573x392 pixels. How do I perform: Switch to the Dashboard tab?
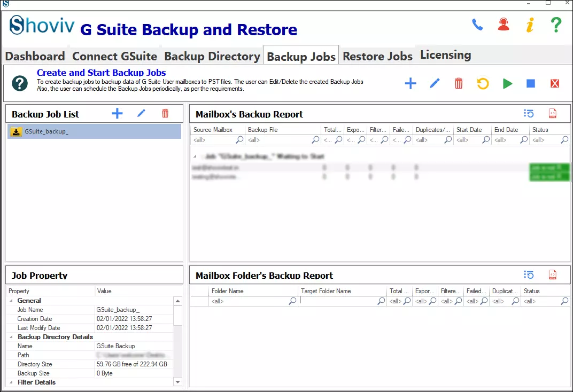pyautogui.click(x=35, y=56)
